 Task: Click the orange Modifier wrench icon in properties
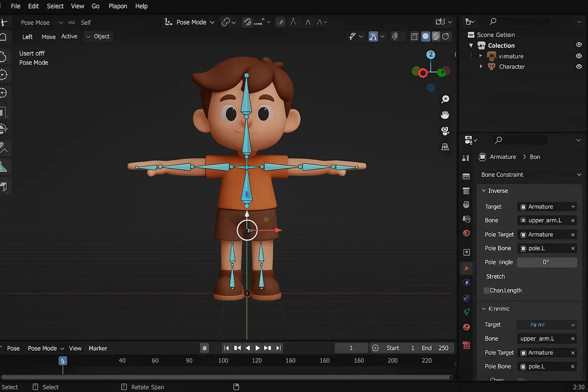point(466,267)
